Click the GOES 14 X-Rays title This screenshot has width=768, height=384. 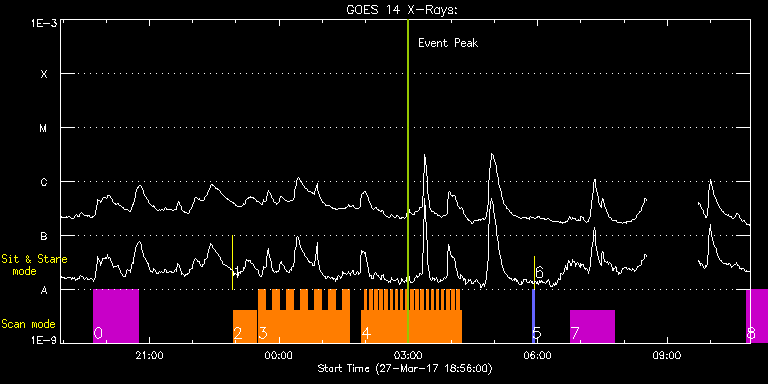(402, 10)
